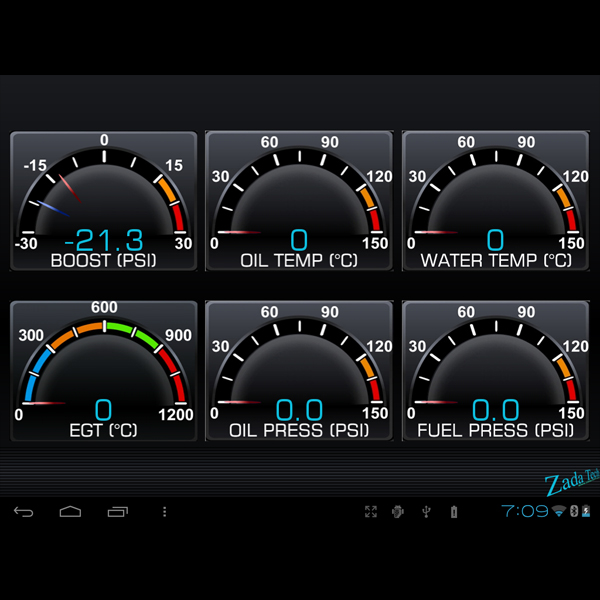Tap the battery notification icon beside USB

(x=454, y=512)
